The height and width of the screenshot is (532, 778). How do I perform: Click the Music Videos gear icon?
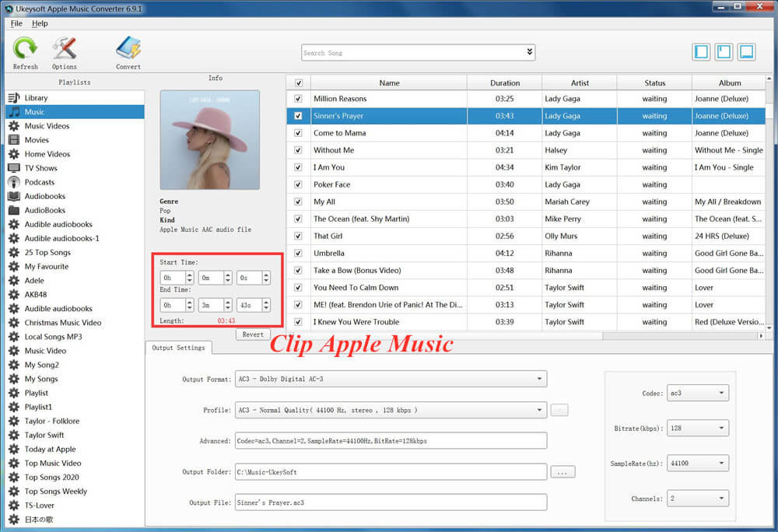(14, 126)
